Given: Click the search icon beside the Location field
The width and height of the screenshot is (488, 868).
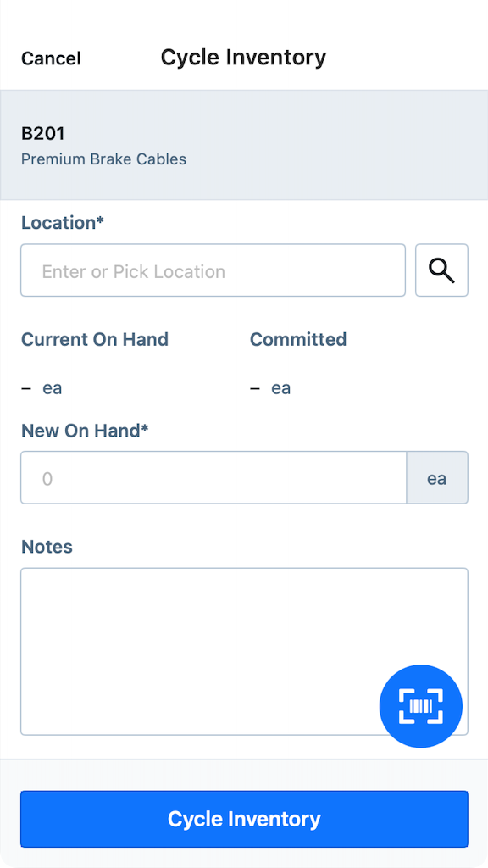Looking at the screenshot, I should (x=441, y=270).
